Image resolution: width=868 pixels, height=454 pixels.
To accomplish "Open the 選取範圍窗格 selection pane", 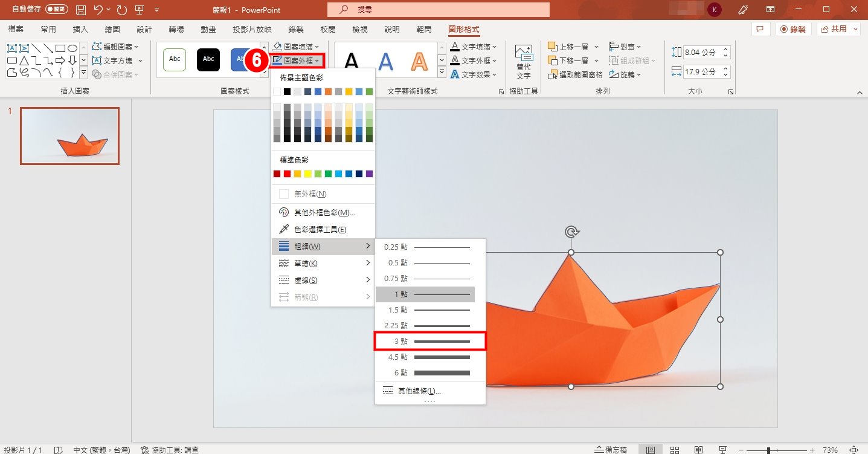I will 575,74.
